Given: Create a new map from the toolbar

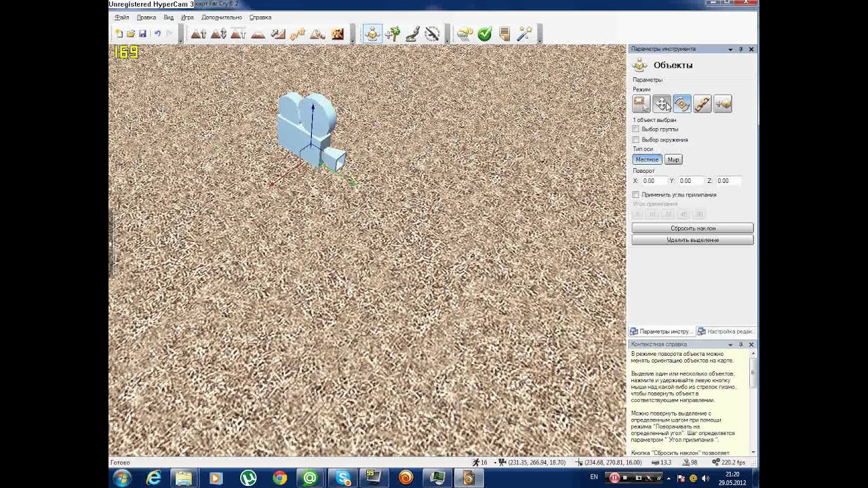Looking at the screenshot, I should pyautogui.click(x=119, y=33).
